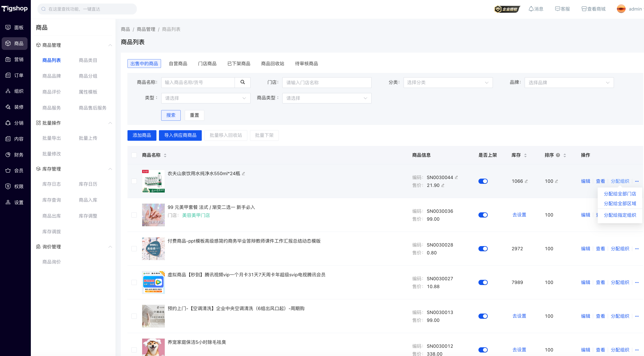The image size is (644, 356).
Task: Click the pencil icon next to stock 1066
Action: click(526, 181)
